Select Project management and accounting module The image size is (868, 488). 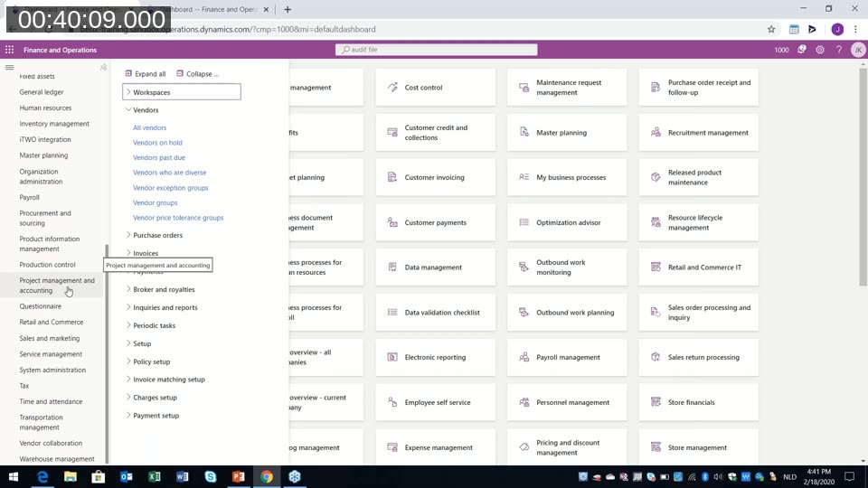[x=57, y=286]
